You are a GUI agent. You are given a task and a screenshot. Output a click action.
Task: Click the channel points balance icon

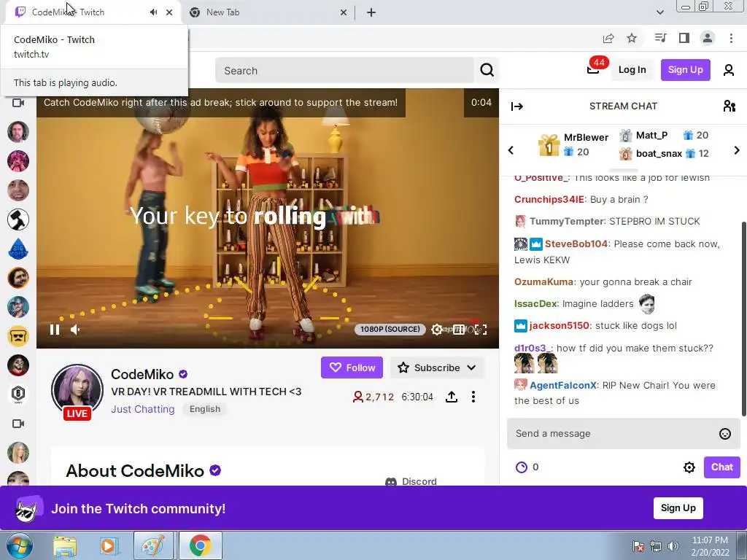pos(522,467)
